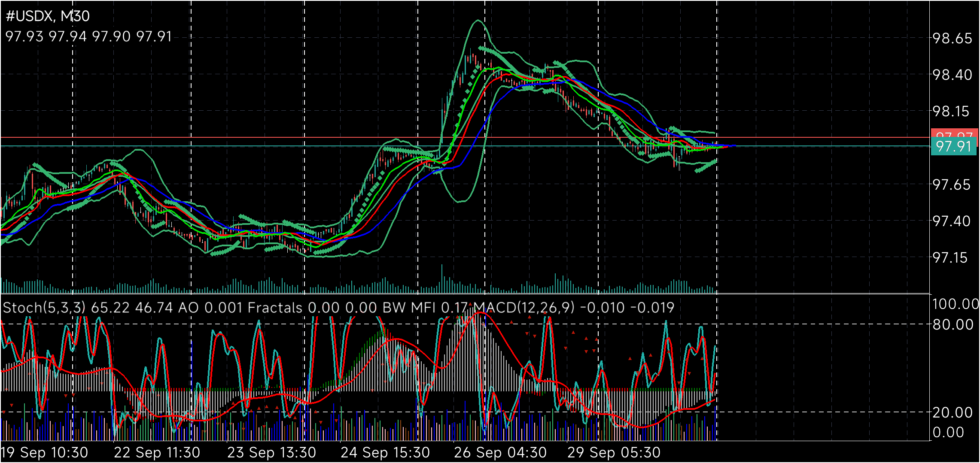Image resolution: width=980 pixels, height=463 pixels.
Task: Click the 19 Sep 10:30 time label
Action: coord(44,452)
